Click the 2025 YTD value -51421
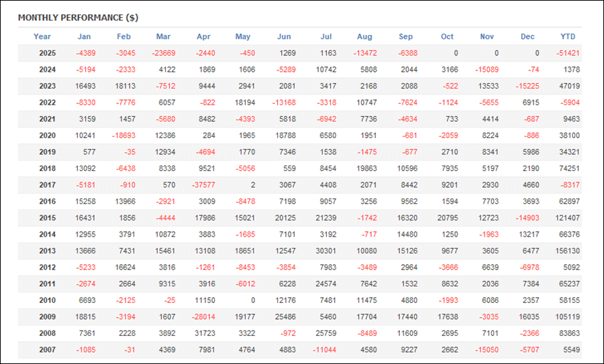 [567, 53]
